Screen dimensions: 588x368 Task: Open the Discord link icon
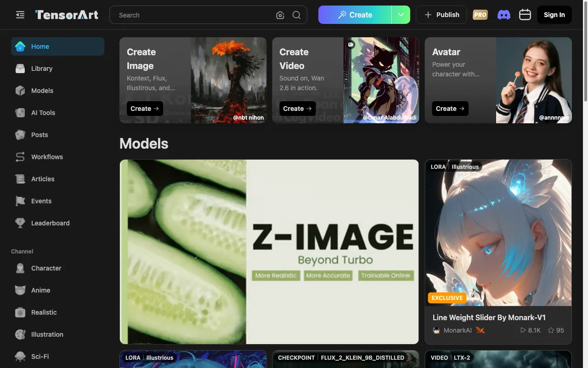click(504, 15)
